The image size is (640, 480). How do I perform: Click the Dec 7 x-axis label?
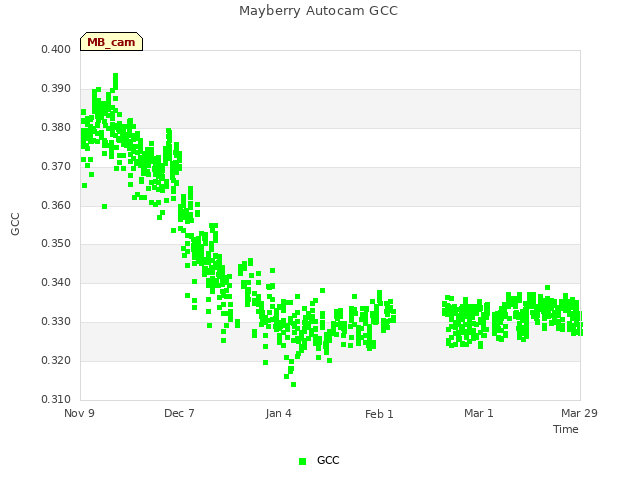(179, 413)
